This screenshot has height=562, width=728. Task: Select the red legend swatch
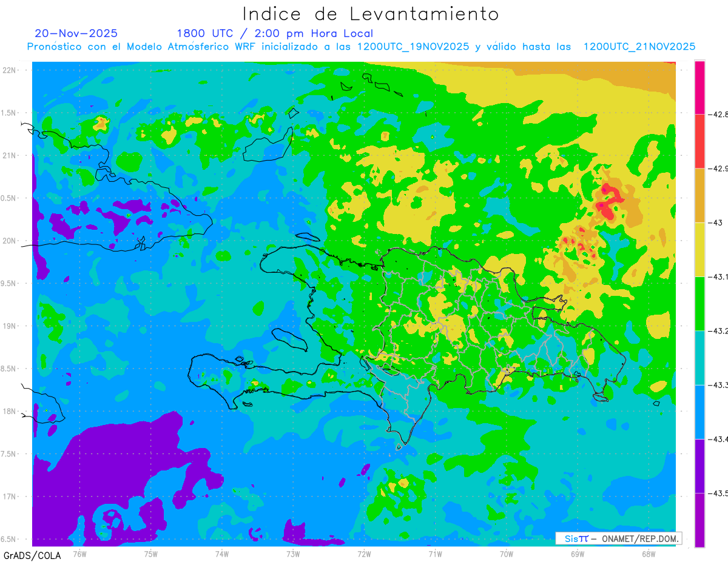pyautogui.click(x=699, y=141)
